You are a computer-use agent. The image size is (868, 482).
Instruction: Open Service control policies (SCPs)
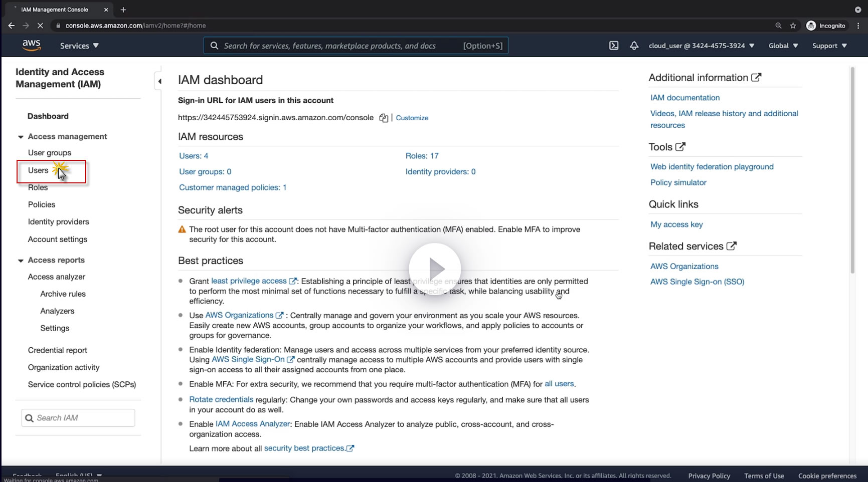pos(82,384)
